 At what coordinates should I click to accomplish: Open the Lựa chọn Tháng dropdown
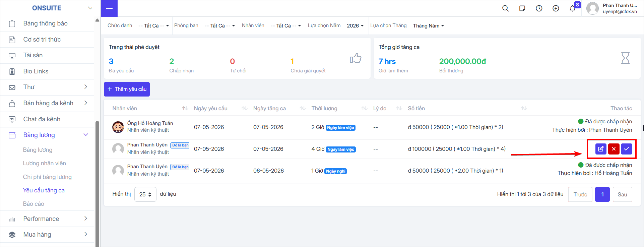coord(429,25)
